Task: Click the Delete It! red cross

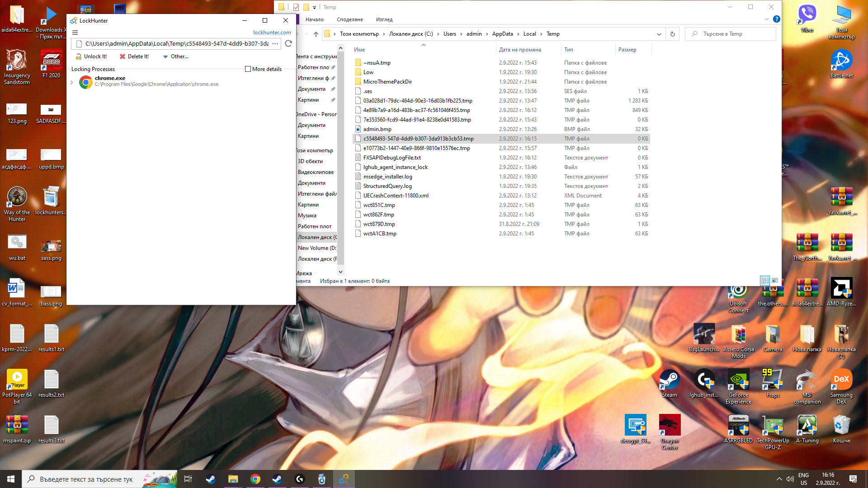Action: click(x=122, y=56)
